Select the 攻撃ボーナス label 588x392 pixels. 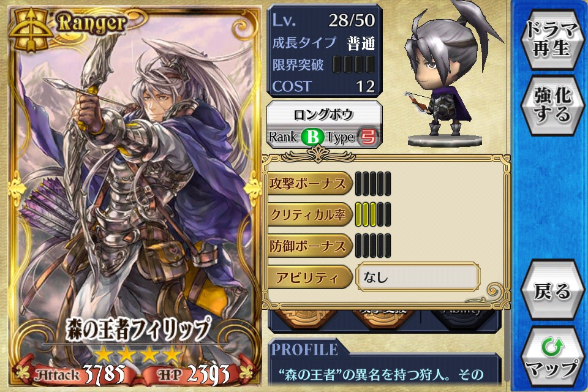(309, 184)
